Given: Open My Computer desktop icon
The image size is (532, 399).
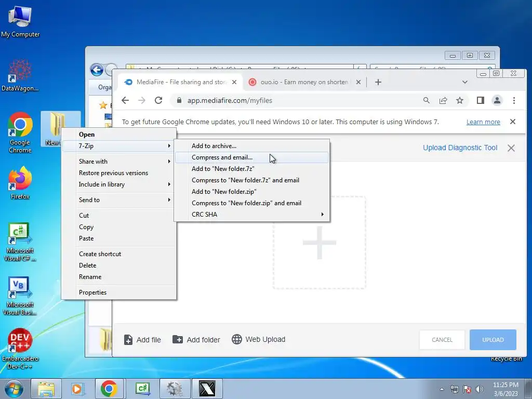Looking at the screenshot, I should point(20,21).
